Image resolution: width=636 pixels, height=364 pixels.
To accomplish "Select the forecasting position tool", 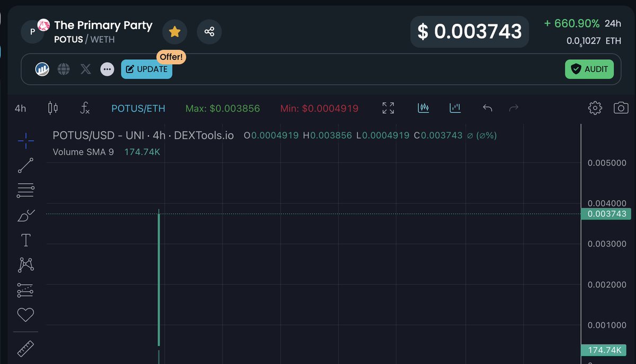I will click(x=25, y=290).
